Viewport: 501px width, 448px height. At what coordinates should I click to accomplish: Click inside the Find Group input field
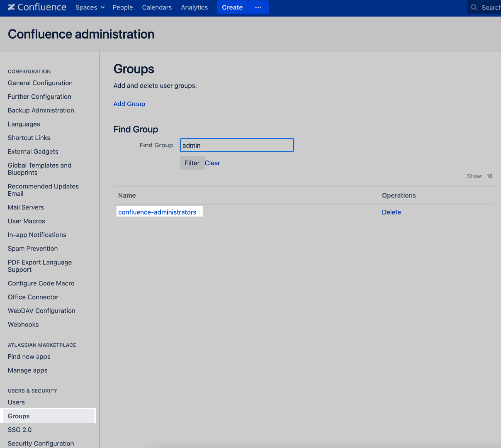(x=236, y=145)
